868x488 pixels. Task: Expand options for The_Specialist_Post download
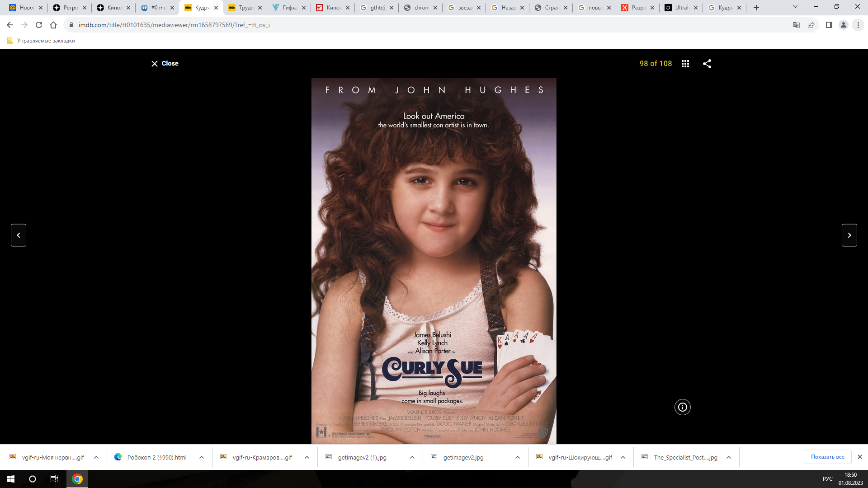click(729, 457)
